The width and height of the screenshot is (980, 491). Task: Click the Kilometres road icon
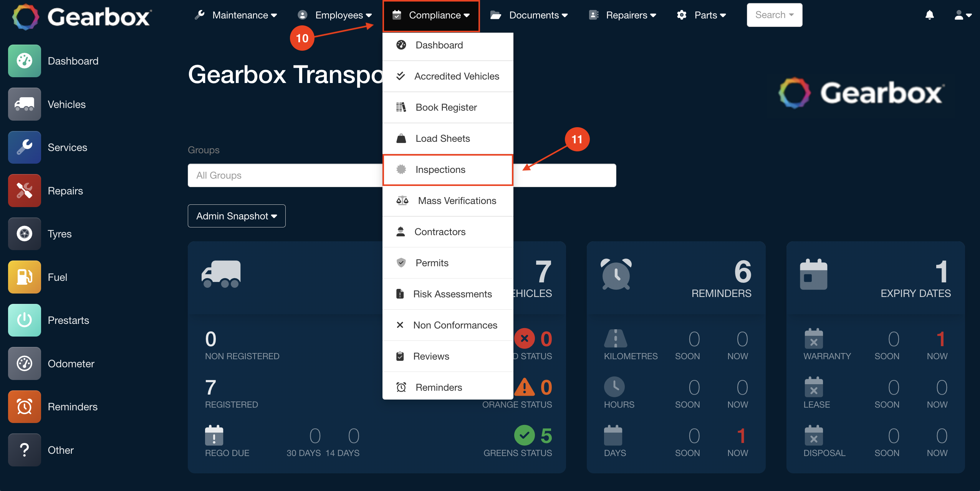[616, 338]
